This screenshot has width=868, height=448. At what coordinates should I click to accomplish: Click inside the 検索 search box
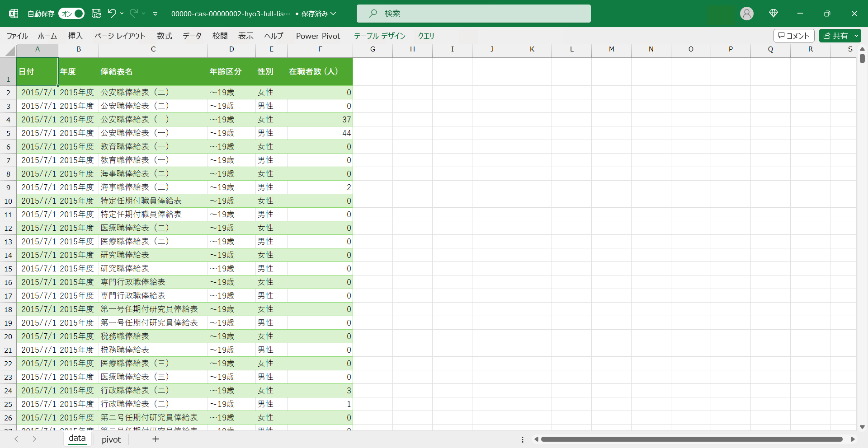pos(473,14)
